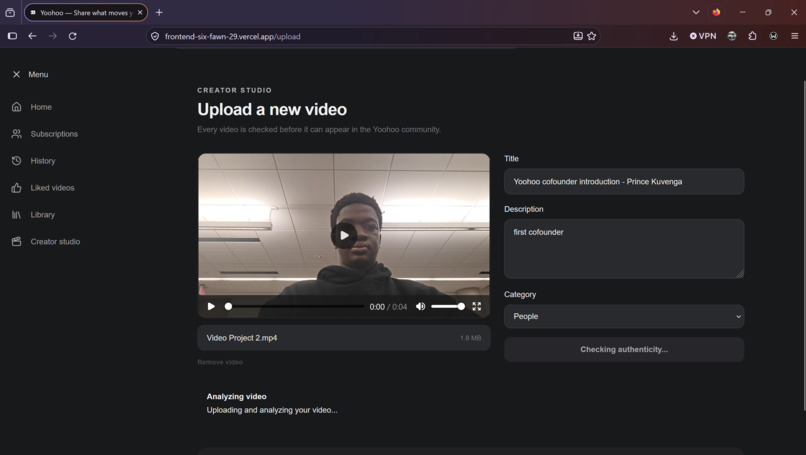Click the History clock icon
The image size is (806, 455).
tap(16, 161)
